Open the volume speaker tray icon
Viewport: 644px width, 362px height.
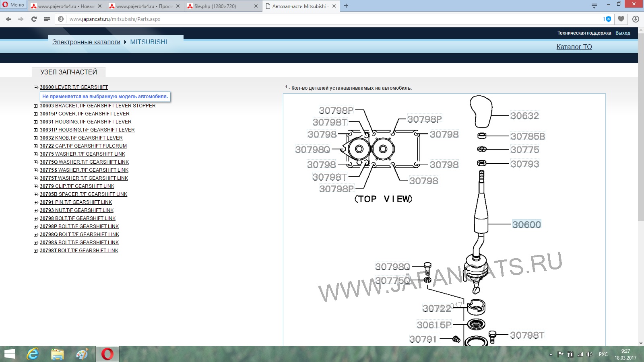click(x=590, y=354)
